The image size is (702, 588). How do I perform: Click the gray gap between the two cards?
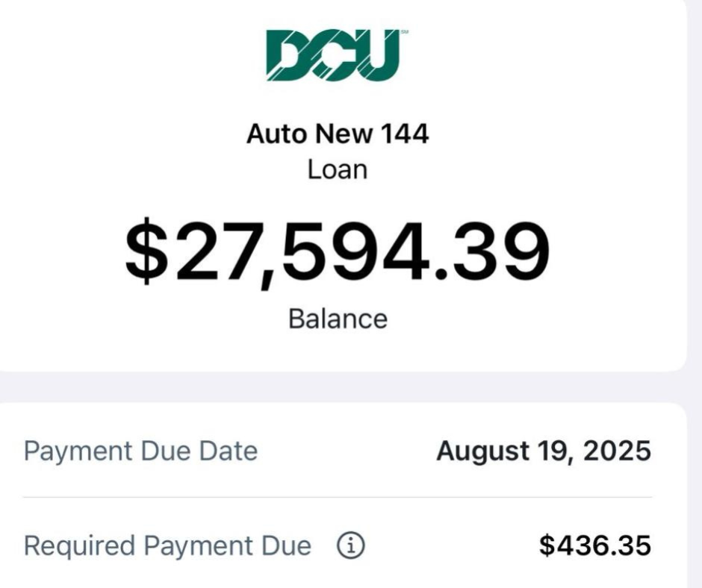(x=336, y=387)
